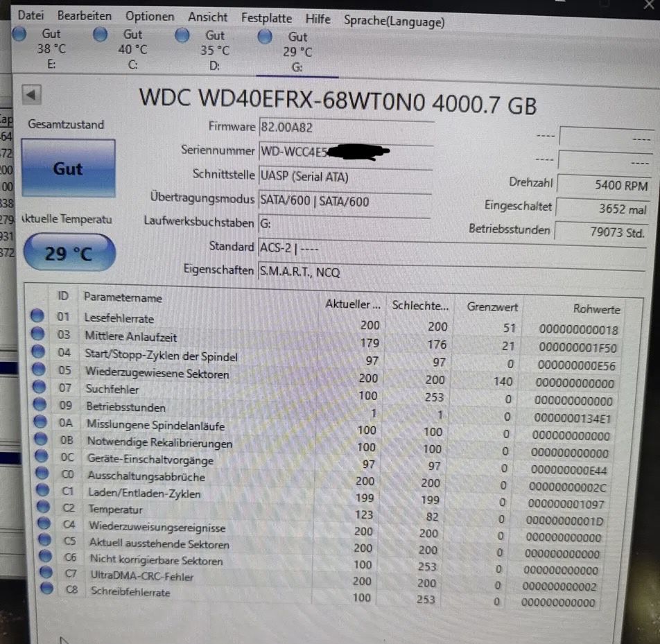Open the Ansicht menu
The width and height of the screenshot is (660, 644).
pos(207,17)
